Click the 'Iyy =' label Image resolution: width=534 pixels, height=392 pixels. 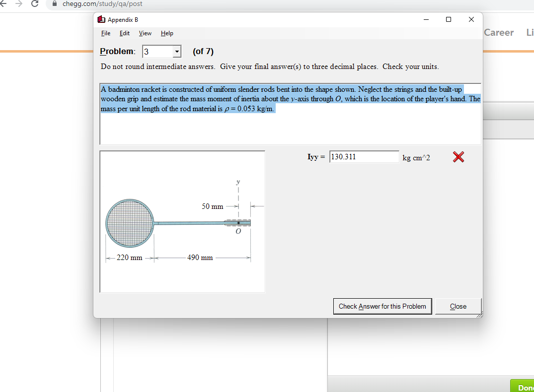pyautogui.click(x=316, y=157)
